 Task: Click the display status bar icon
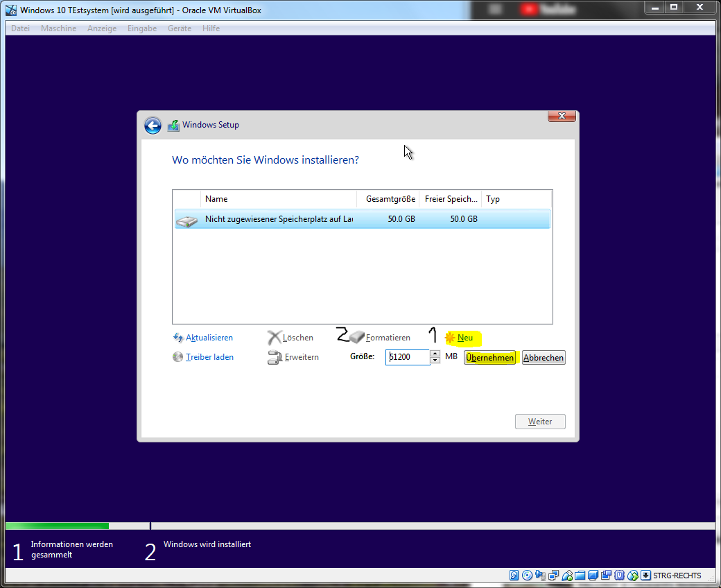coord(593,576)
